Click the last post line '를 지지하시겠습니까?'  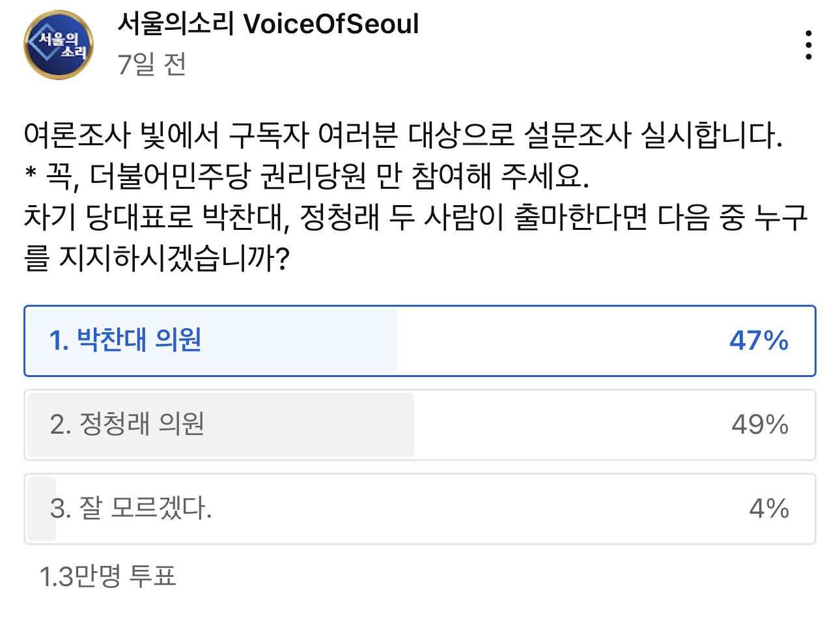(x=156, y=259)
